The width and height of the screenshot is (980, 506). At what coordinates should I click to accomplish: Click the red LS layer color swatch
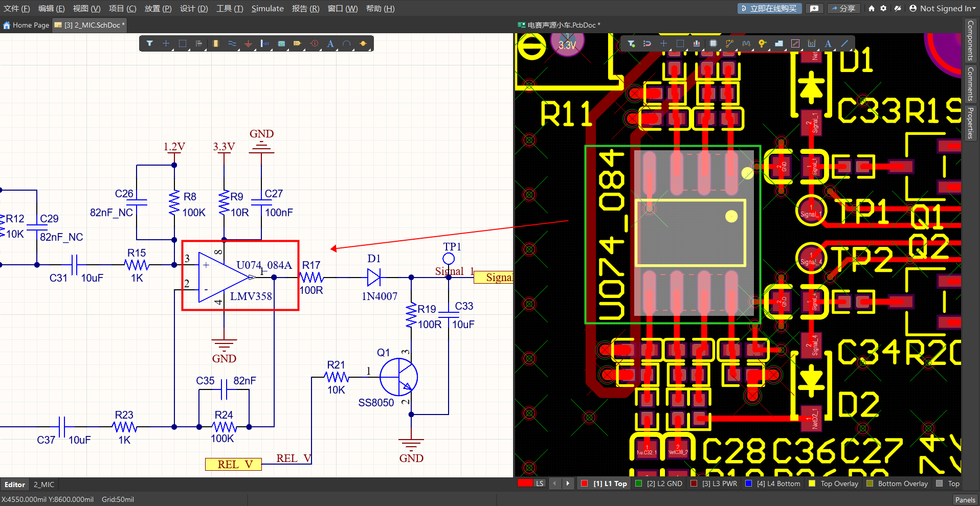tap(525, 484)
